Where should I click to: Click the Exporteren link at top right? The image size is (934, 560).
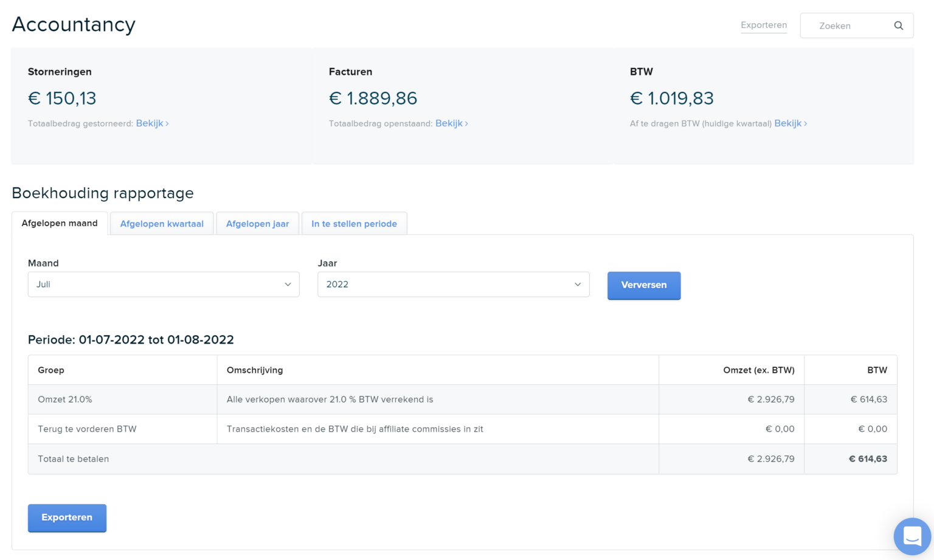coord(764,25)
